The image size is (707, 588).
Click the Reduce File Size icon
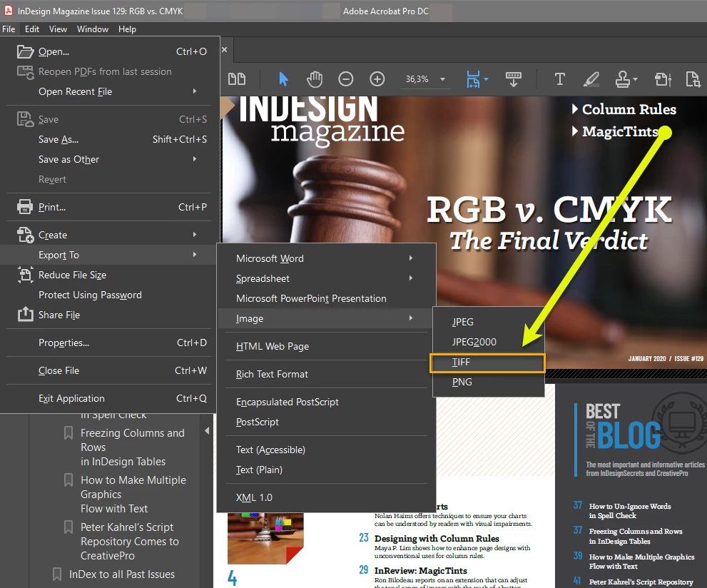pos(25,275)
